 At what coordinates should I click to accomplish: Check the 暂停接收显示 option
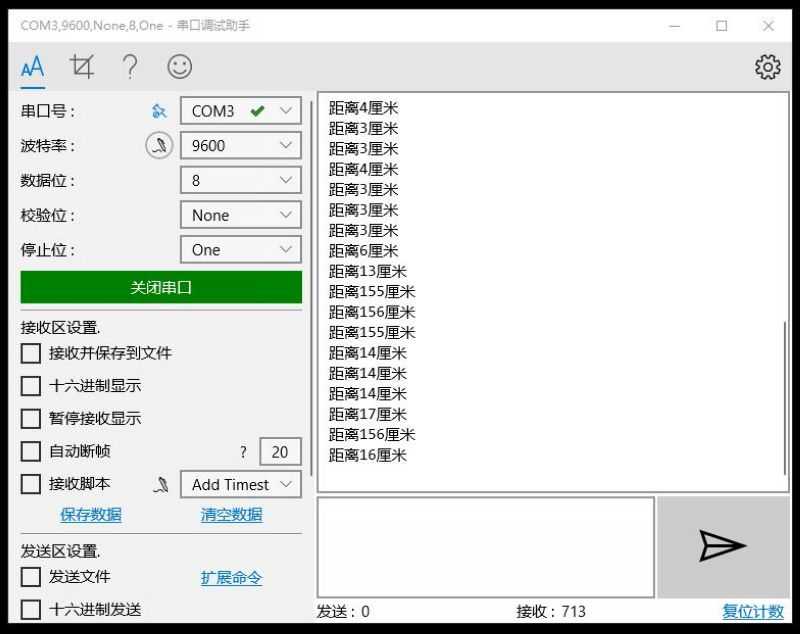pos(31,419)
